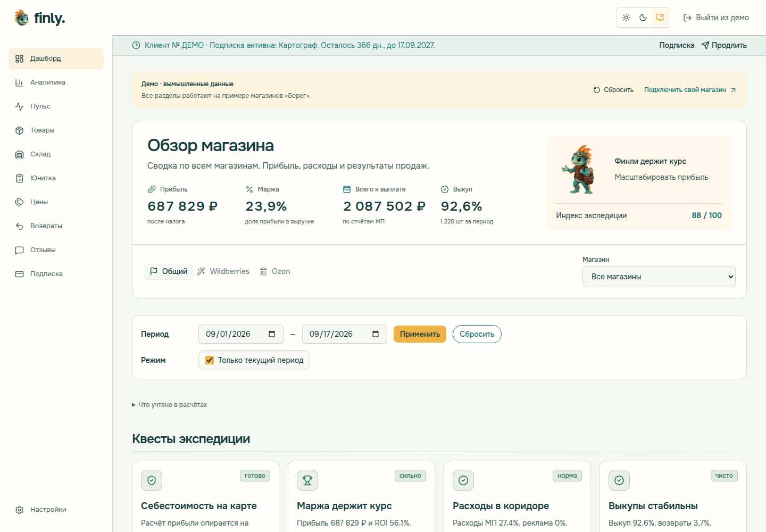
Task: Click the Юнитка calculator icon
Action: [x=20, y=178]
